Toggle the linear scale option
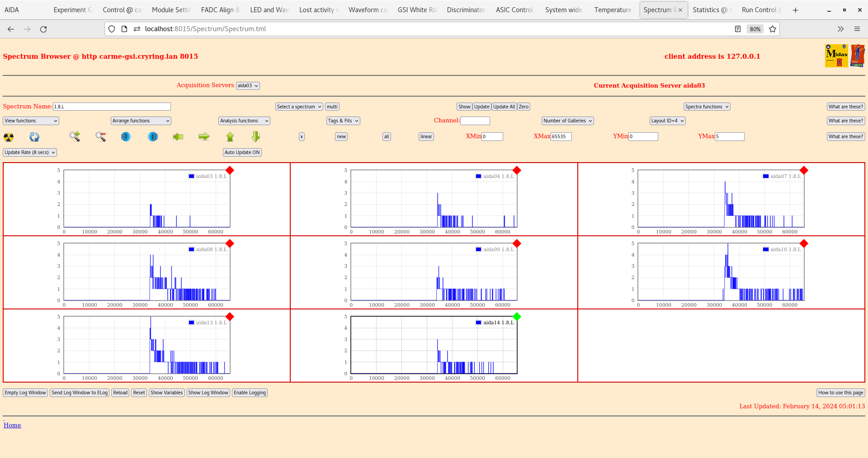 [425, 136]
